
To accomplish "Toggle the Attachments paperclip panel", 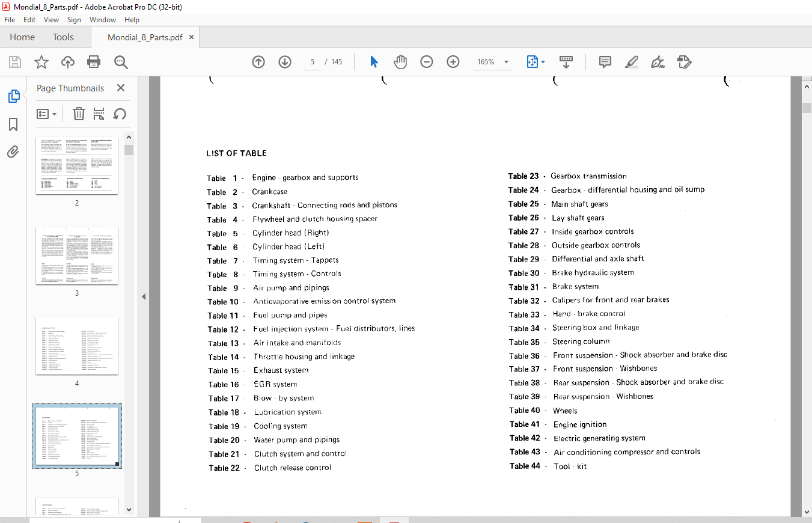I will click(13, 151).
